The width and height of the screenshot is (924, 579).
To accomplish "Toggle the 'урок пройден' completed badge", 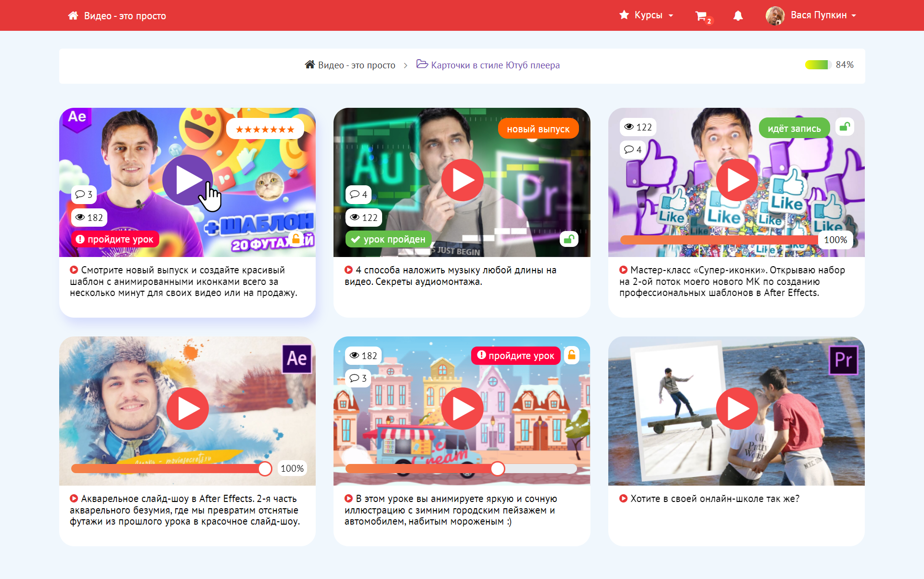I will coord(388,239).
